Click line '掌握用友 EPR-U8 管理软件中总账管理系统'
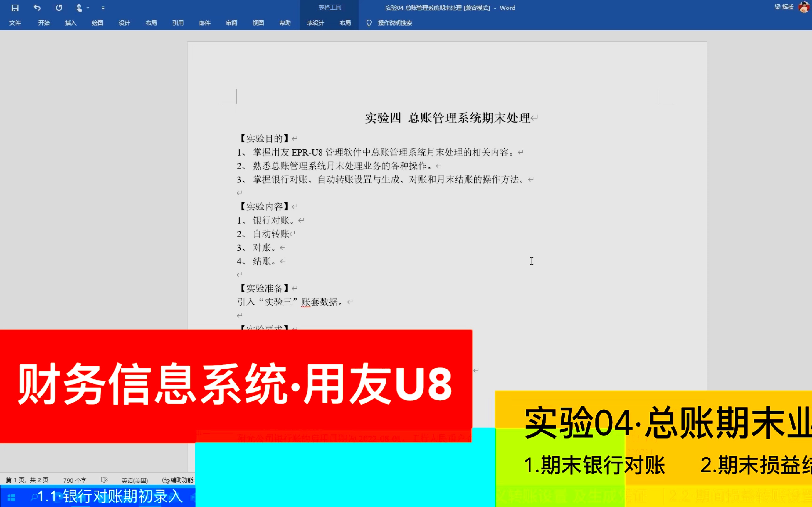Image resolution: width=812 pixels, height=507 pixels. click(x=383, y=152)
